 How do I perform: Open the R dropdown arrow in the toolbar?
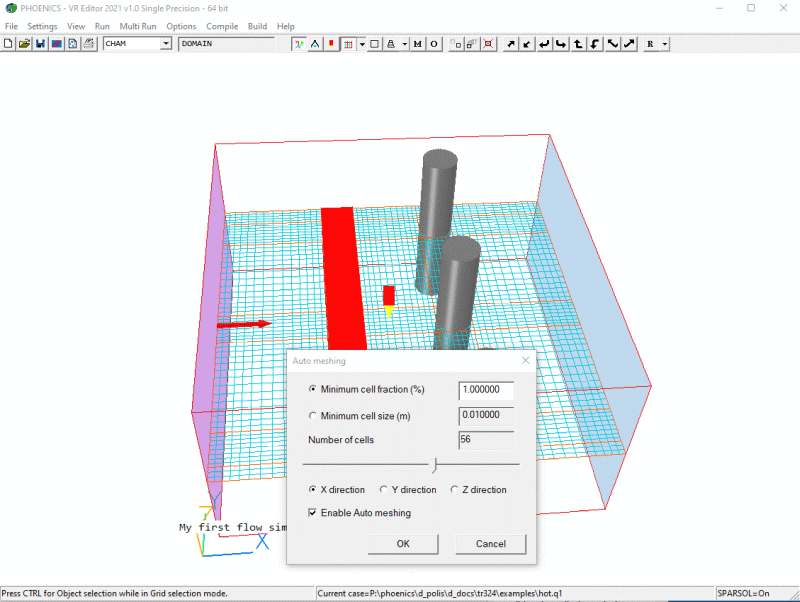click(x=665, y=44)
